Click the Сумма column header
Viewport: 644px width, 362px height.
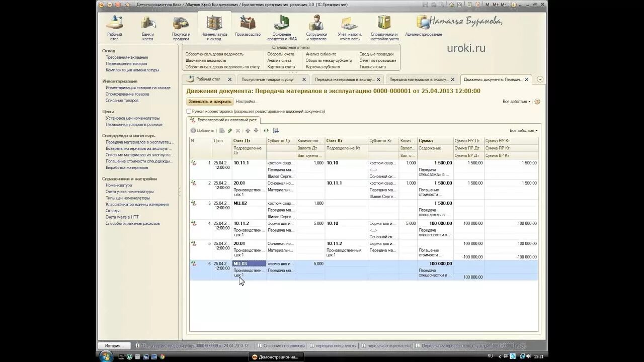click(x=435, y=141)
